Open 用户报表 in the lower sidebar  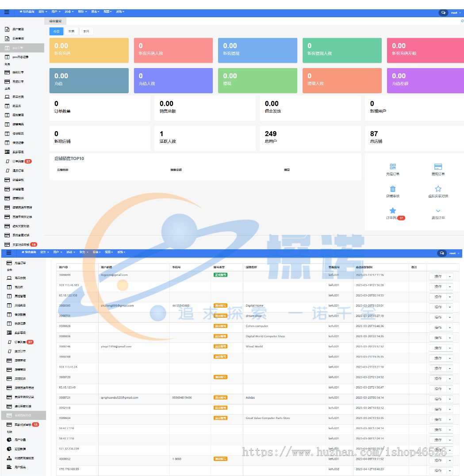coord(20,467)
